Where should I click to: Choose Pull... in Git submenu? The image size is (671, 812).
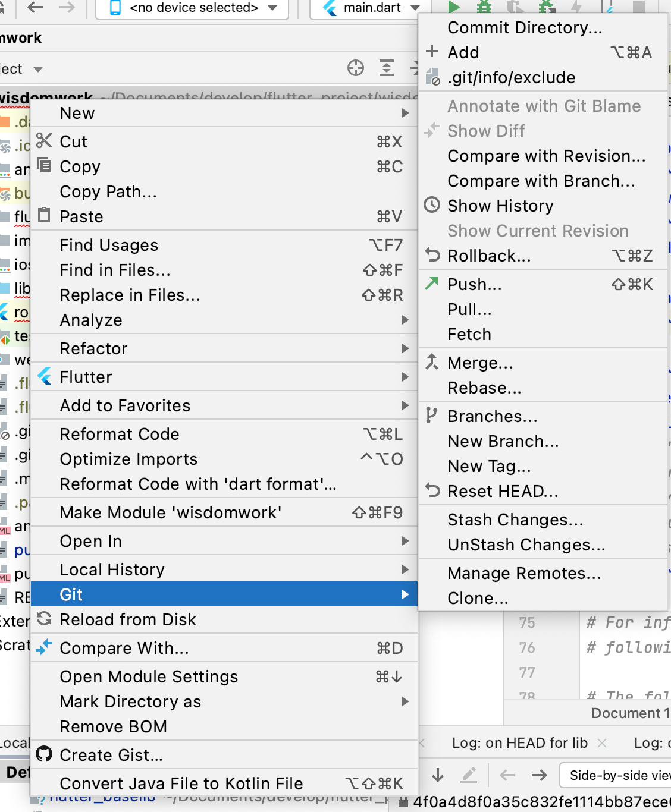coord(543,309)
